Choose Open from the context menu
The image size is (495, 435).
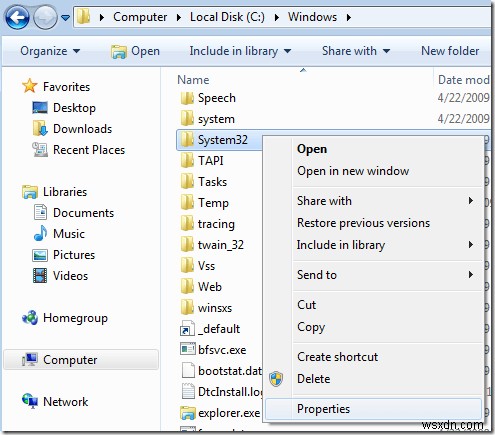click(312, 149)
